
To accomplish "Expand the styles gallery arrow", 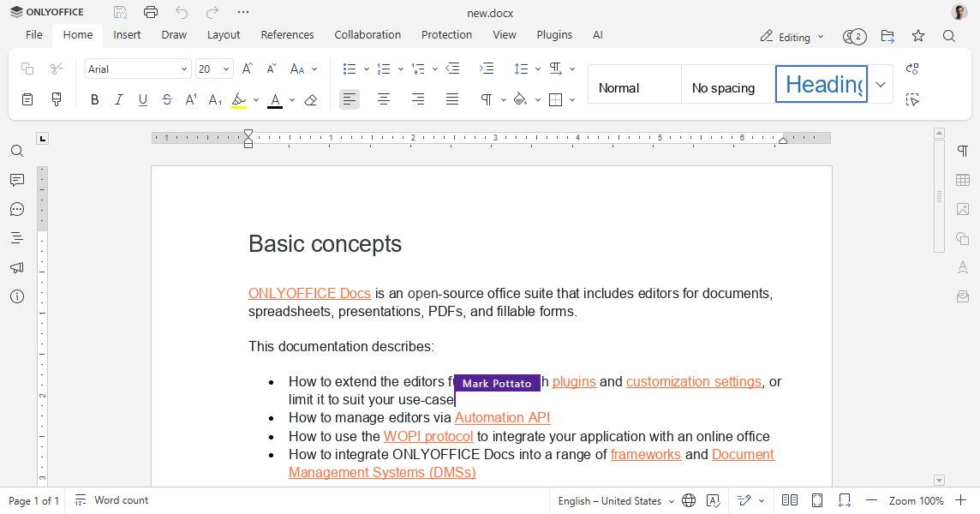I will tap(881, 84).
